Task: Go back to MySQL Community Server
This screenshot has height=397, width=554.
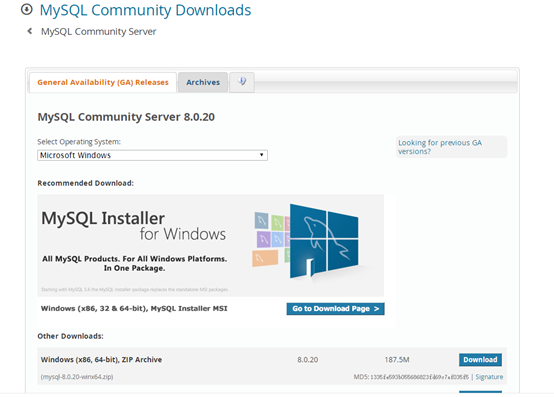Action: (x=98, y=32)
